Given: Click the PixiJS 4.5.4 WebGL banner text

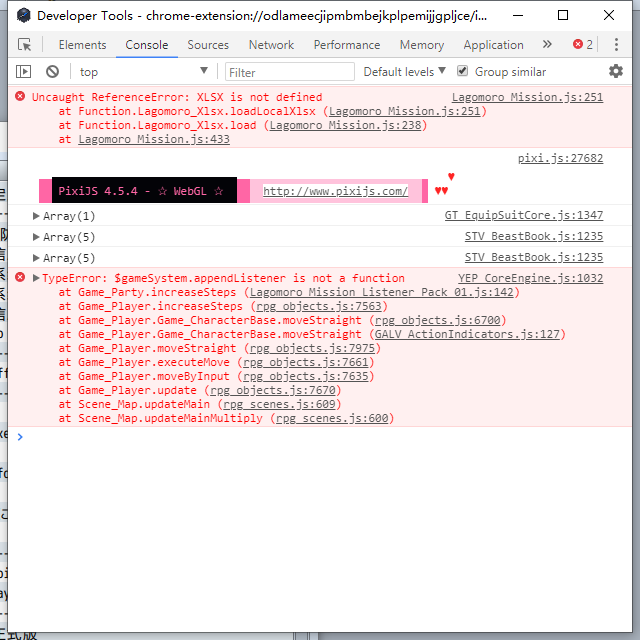Looking at the screenshot, I should tap(140, 191).
